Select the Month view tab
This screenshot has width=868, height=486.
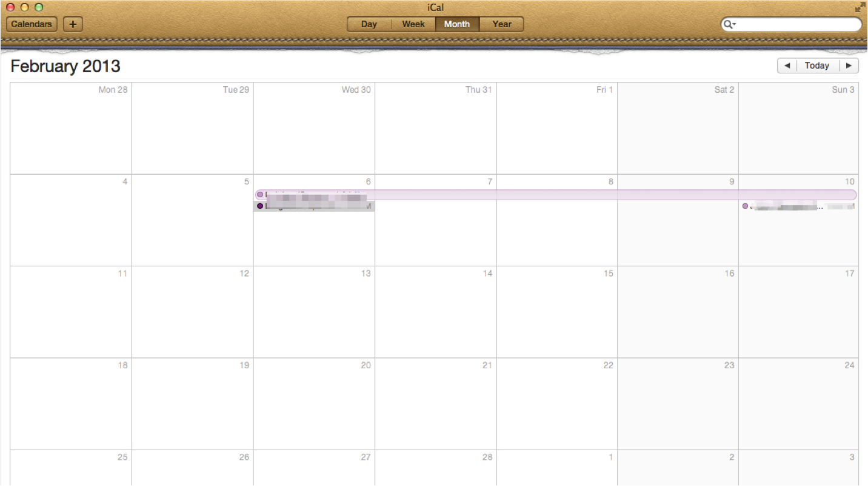click(457, 24)
